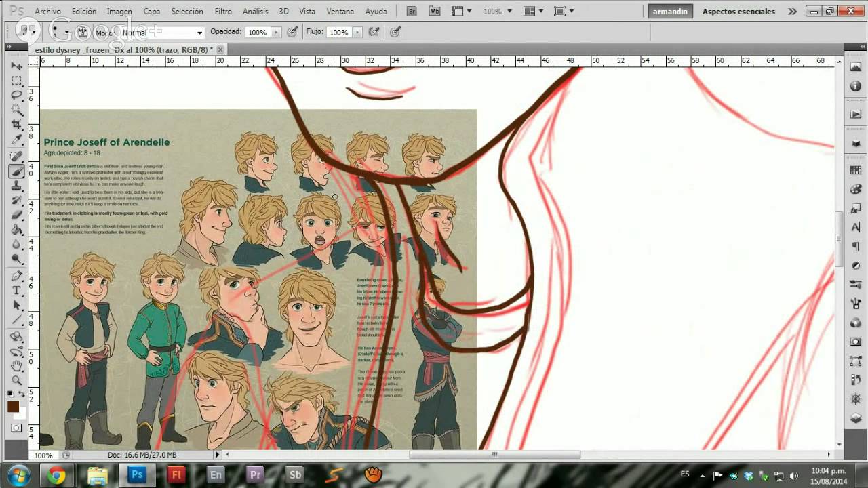Open the Info panel icon

click(x=855, y=86)
